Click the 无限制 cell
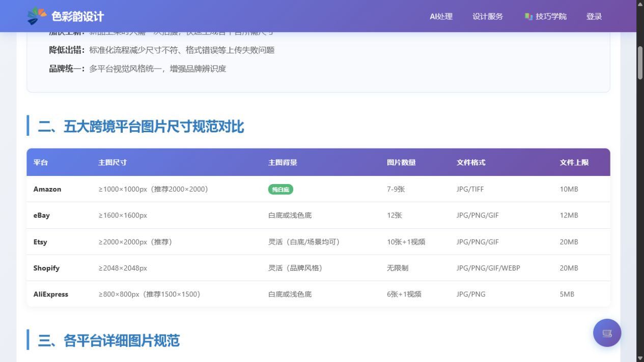 (398, 268)
